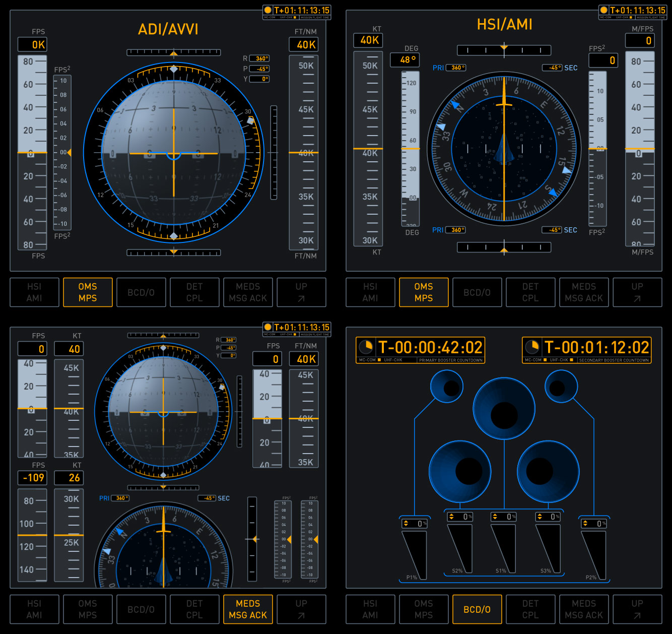
Task: Select the small nozzle above the P1% line
Action: pos(446,387)
